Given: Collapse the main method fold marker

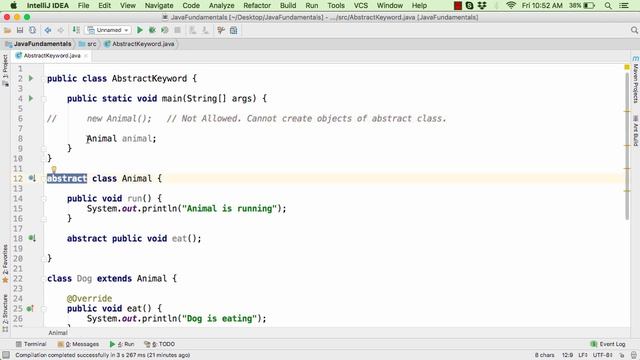Looking at the screenshot, I should click(44, 98).
